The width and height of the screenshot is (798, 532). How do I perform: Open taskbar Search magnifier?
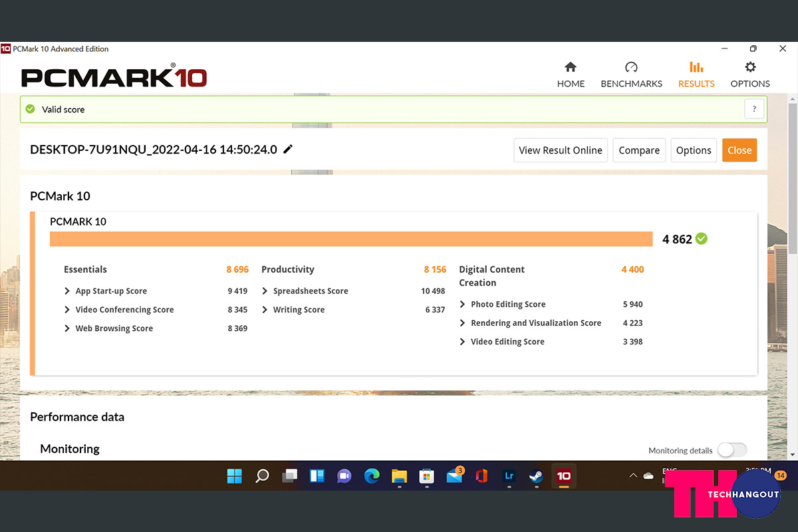tap(262, 476)
